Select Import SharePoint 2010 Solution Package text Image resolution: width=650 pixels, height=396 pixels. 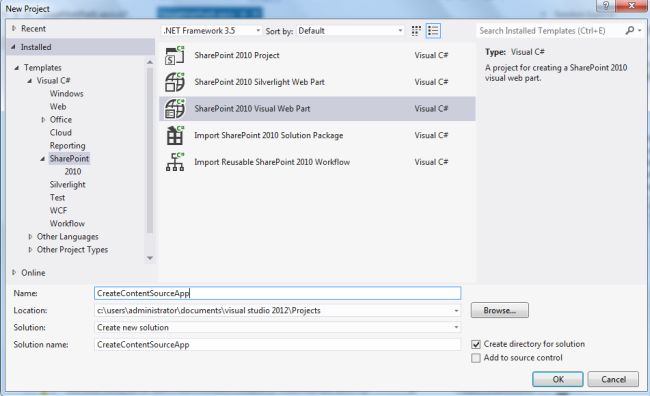[x=269, y=135]
